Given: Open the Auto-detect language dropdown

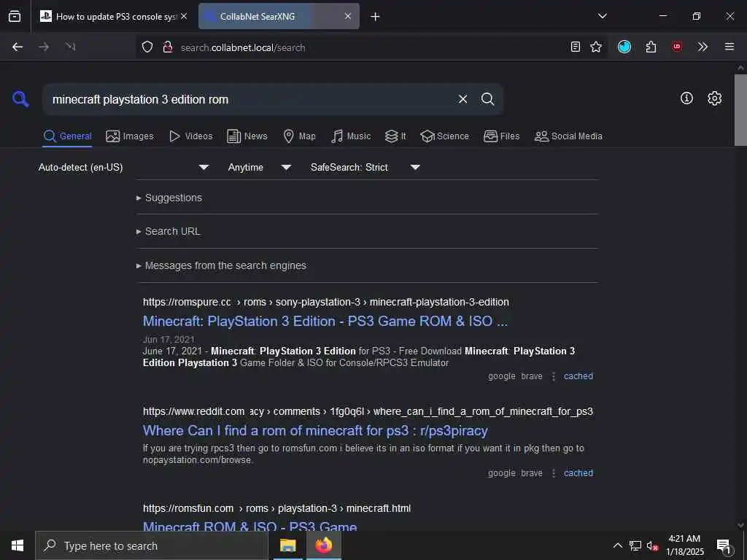Looking at the screenshot, I should (124, 167).
